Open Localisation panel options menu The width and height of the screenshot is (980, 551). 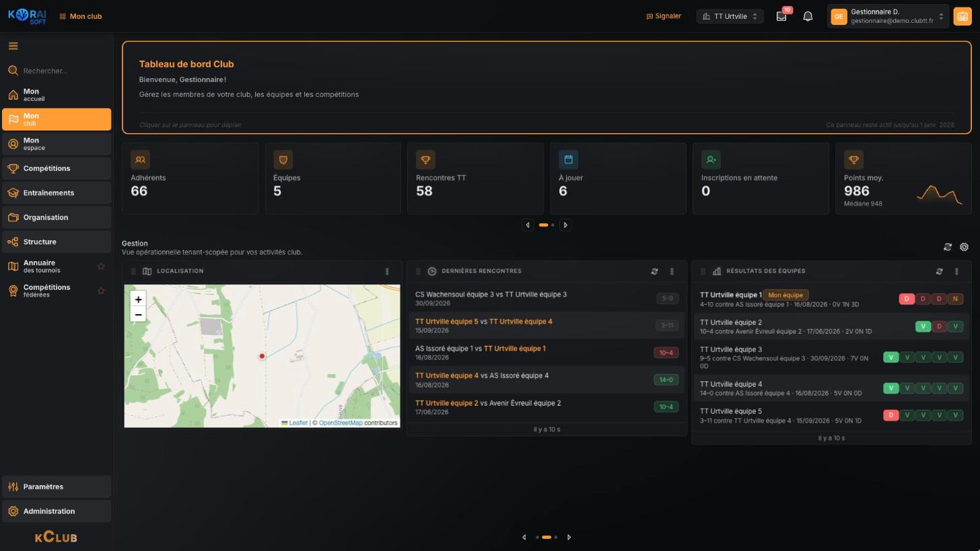(x=387, y=271)
